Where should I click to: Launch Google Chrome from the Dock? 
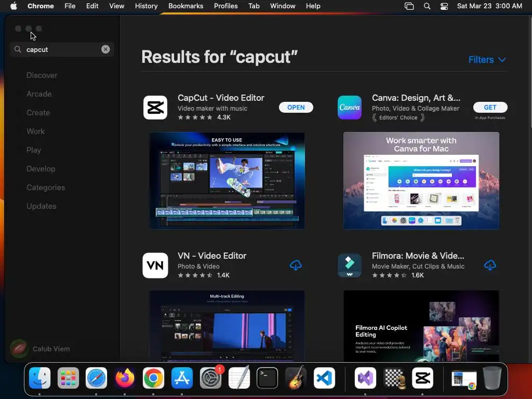[153, 378]
